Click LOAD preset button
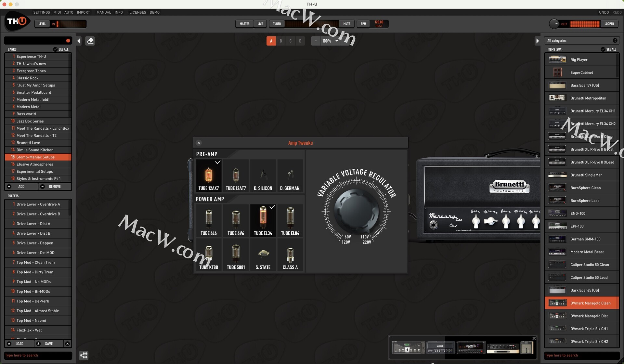Image resolution: width=624 pixels, height=364 pixels. pos(19,344)
